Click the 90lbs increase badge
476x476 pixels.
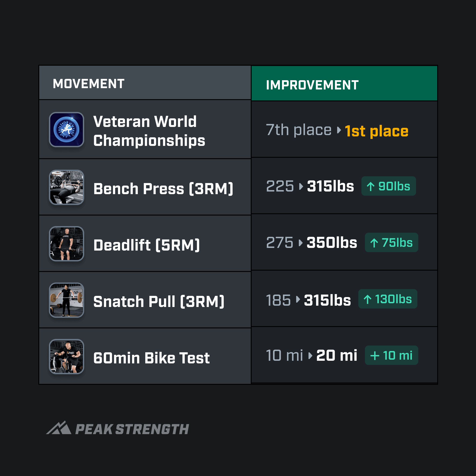tap(389, 186)
